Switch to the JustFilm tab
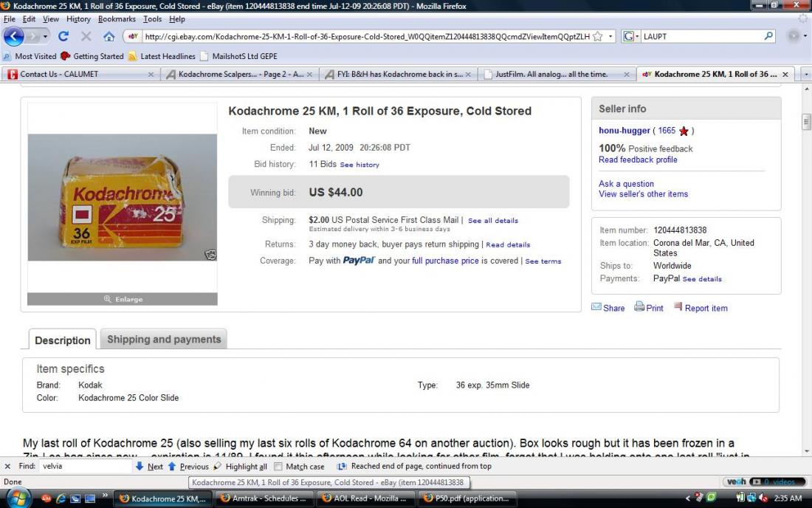 pyautogui.click(x=556, y=74)
